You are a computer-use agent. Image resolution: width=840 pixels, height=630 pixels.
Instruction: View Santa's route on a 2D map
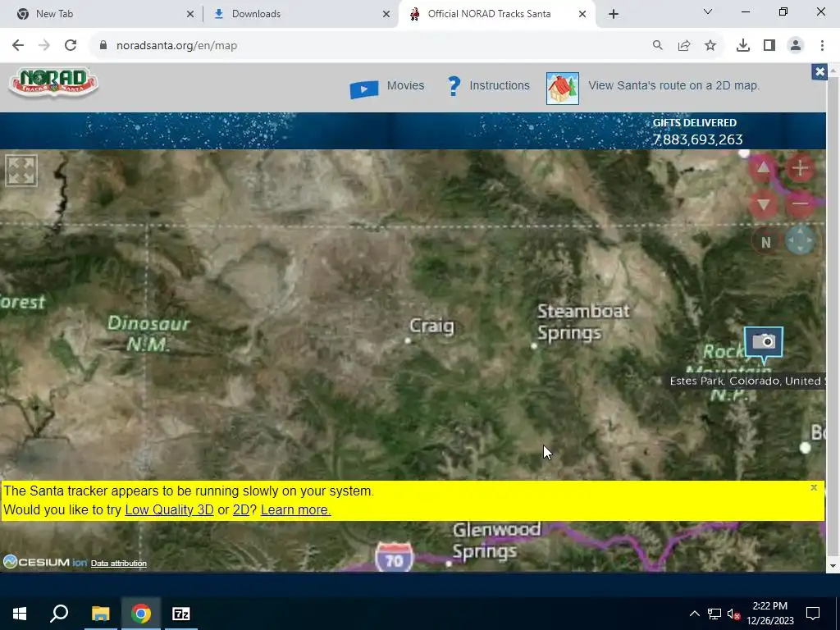click(x=674, y=85)
